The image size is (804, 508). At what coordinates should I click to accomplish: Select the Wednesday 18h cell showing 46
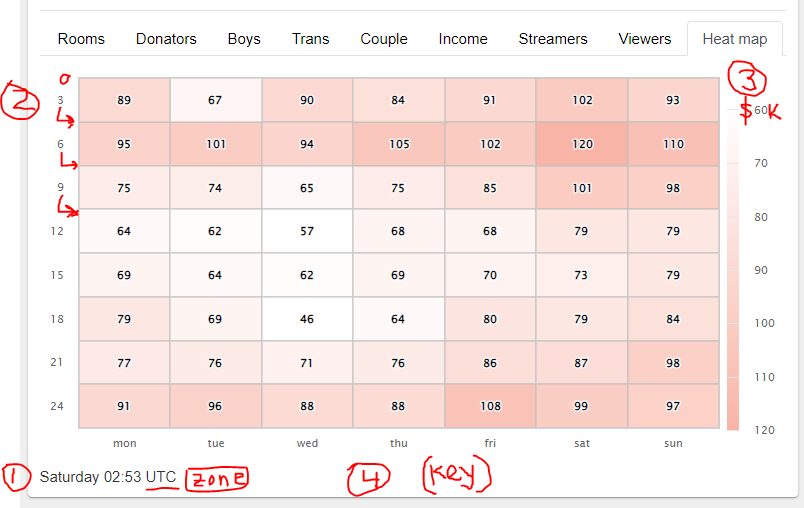click(307, 319)
